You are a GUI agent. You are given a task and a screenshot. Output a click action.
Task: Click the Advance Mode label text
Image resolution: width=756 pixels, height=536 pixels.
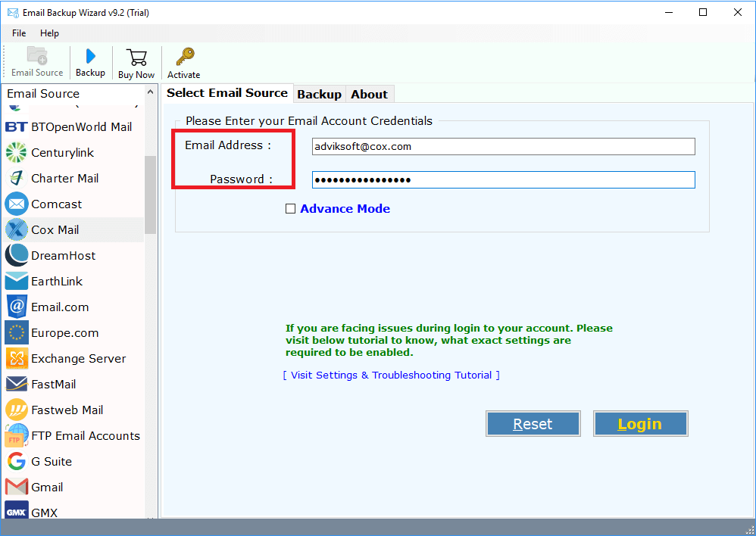[345, 209]
